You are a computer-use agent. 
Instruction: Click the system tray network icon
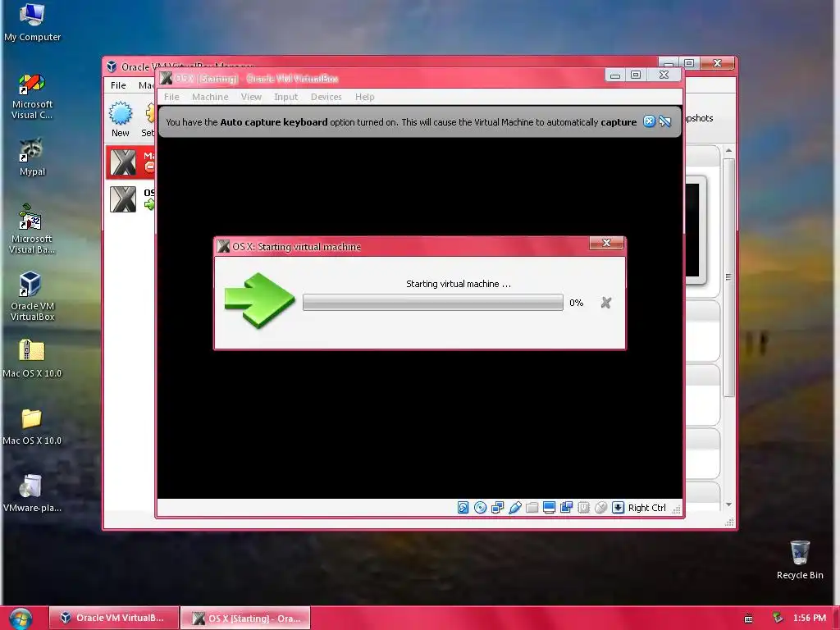click(778, 619)
